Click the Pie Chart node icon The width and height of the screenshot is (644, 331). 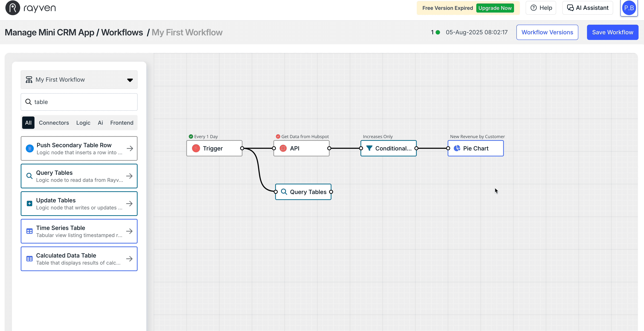457,148
